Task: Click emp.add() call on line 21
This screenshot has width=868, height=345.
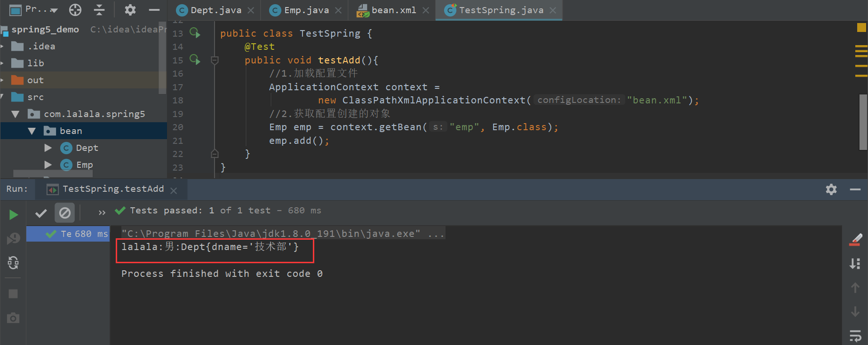Action: (299, 141)
